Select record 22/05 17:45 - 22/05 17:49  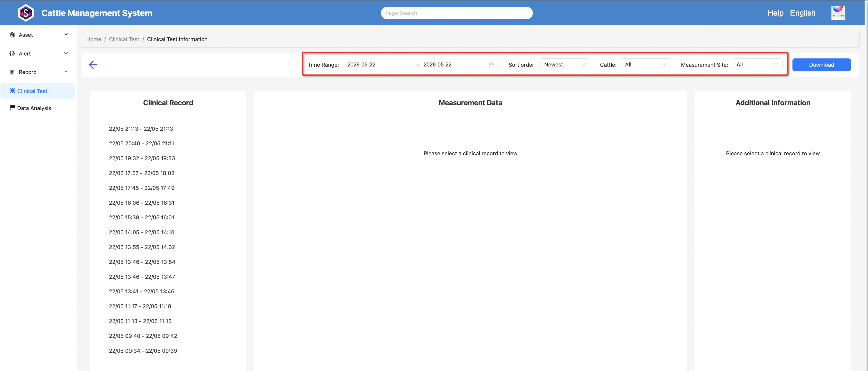pyautogui.click(x=142, y=188)
